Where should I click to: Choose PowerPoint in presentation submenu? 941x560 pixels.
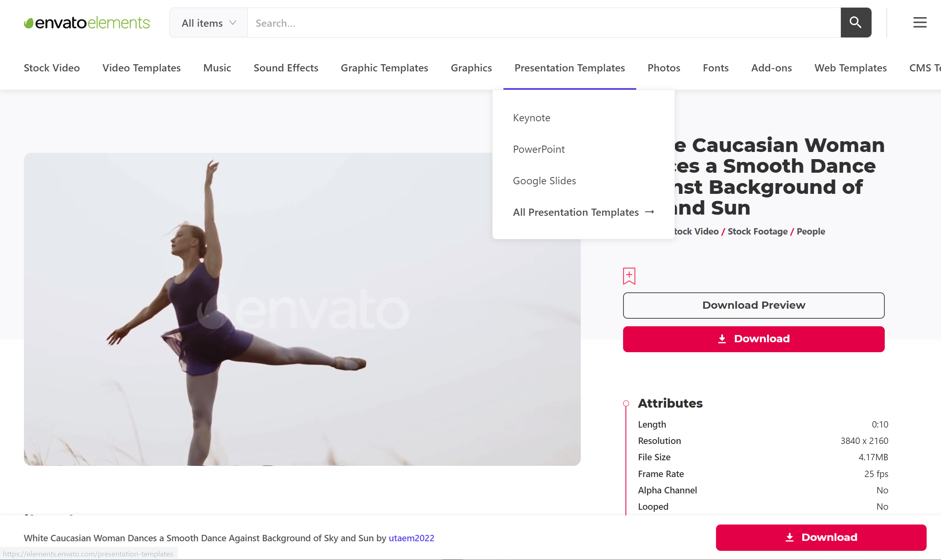pyautogui.click(x=539, y=149)
